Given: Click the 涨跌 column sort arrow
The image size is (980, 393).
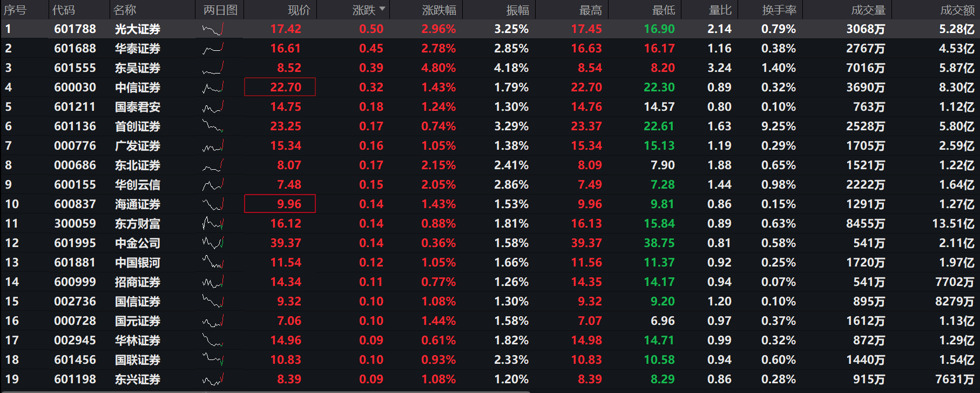Looking at the screenshot, I should (x=382, y=9).
